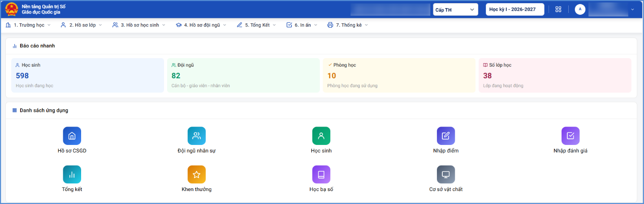Viewport: 644px width, 204px height.
Task: Open the 2. Hồ sơ lớp menu
Action: coord(82,25)
